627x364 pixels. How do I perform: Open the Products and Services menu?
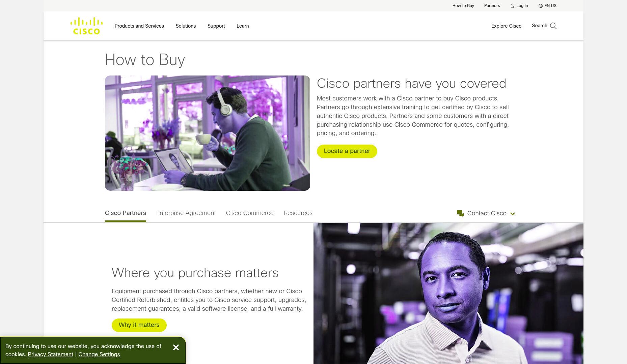[139, 26]
